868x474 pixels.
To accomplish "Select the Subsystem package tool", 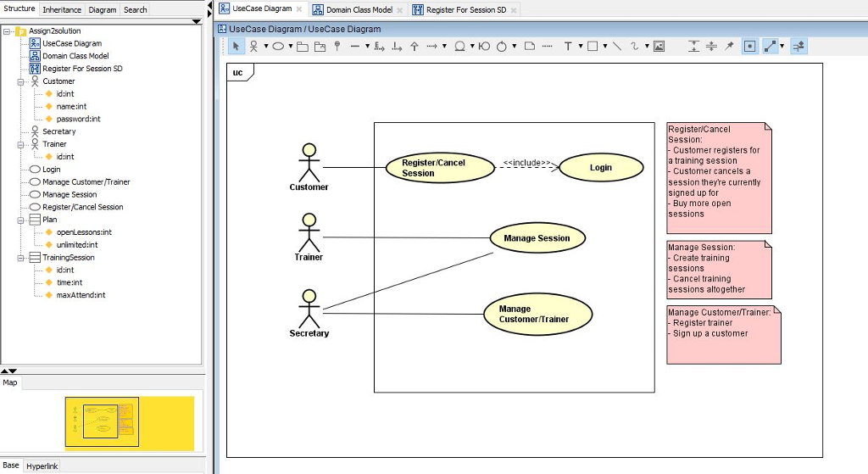I will tap(320, 47).
